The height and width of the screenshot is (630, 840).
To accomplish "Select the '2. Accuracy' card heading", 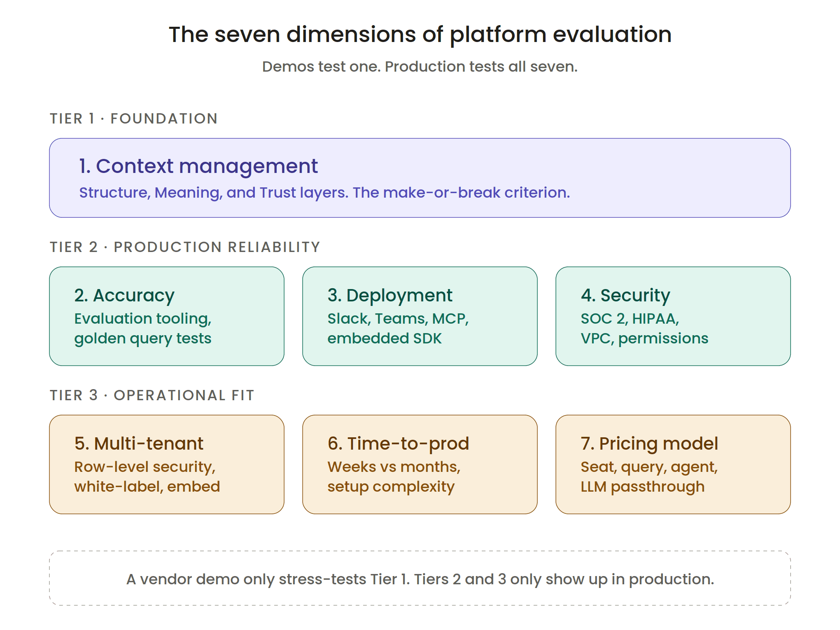I will (x=124, y=296).
